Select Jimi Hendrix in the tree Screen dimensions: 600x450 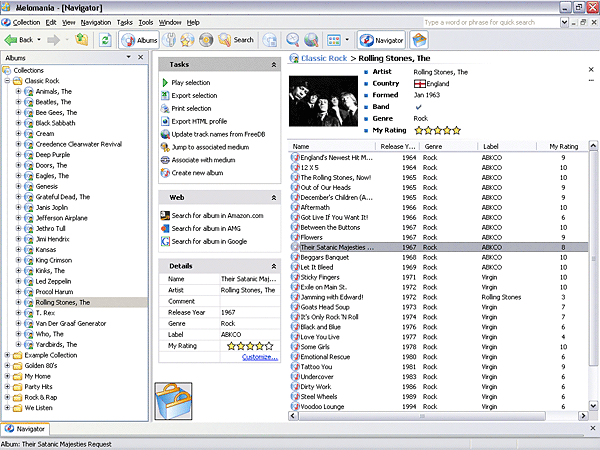tap(52, 239)
